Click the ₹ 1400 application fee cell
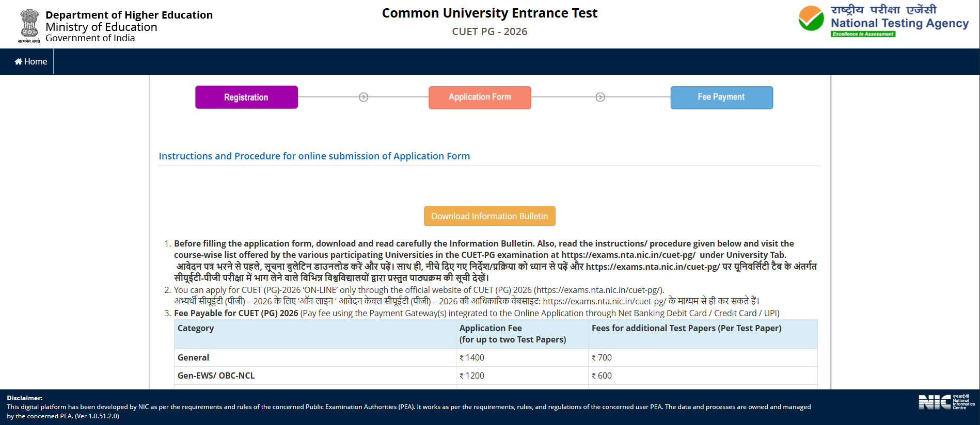This screenshot has width=980, height=425. click(472, 357)
